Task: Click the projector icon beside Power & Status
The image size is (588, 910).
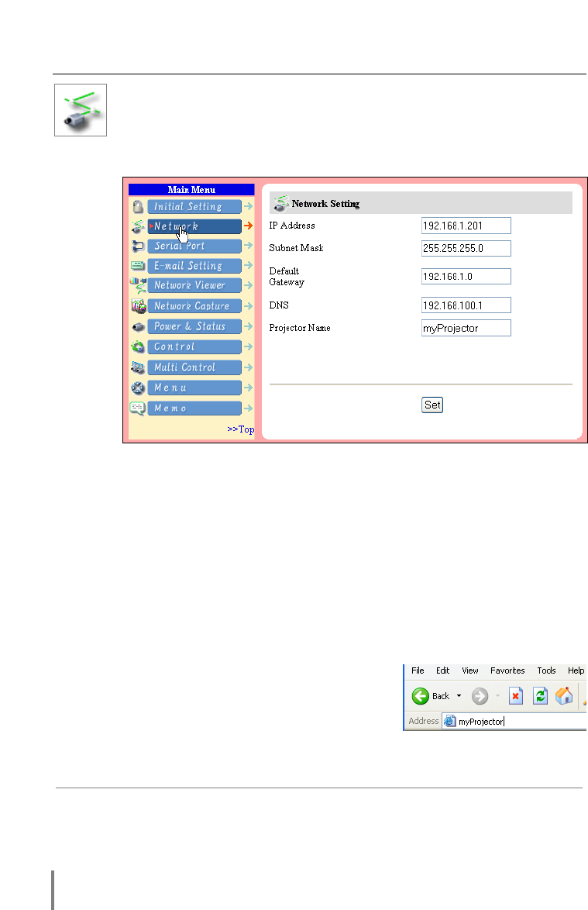Action: coord(138,327)
